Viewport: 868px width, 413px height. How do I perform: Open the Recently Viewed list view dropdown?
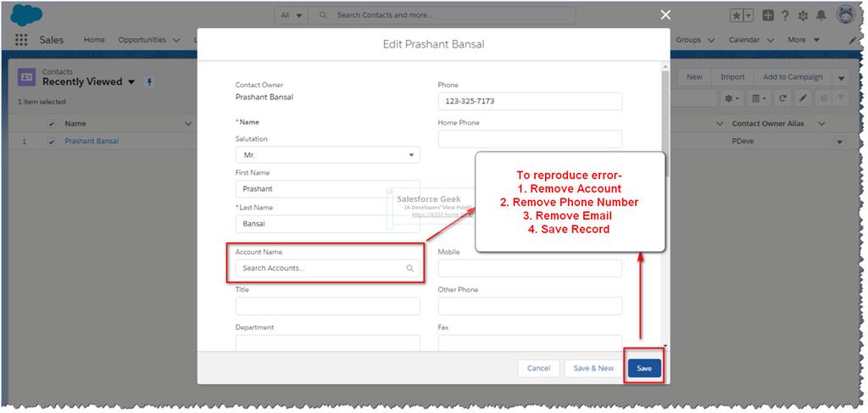click(131, 82)
